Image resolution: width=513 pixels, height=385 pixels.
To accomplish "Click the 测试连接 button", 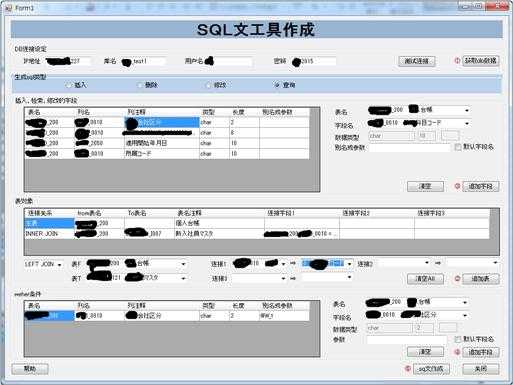I will point(417,61).
